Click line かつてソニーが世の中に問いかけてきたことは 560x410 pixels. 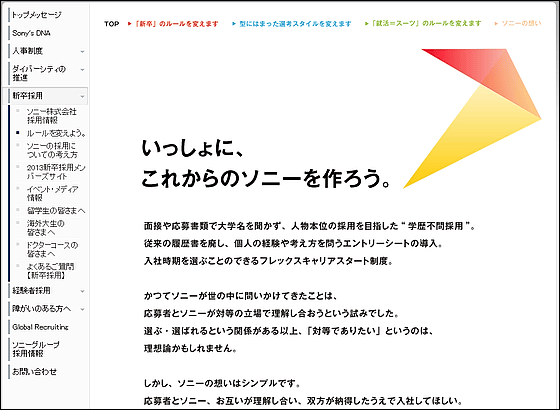(x=240, y=296)
